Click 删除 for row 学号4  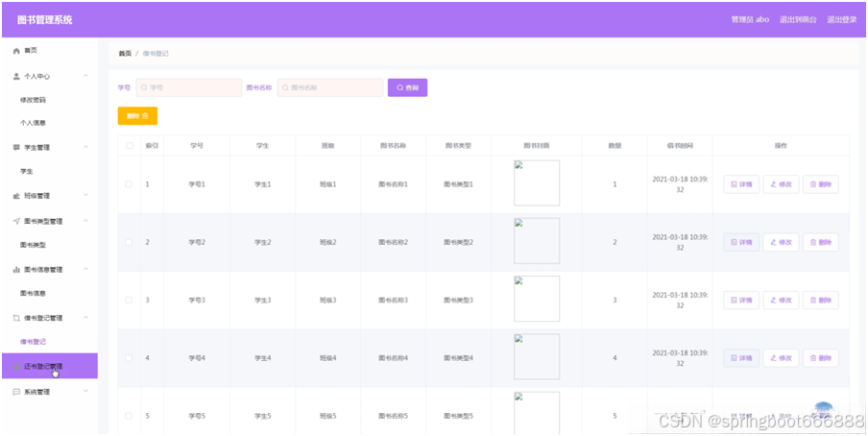click(x=821, y=358)
